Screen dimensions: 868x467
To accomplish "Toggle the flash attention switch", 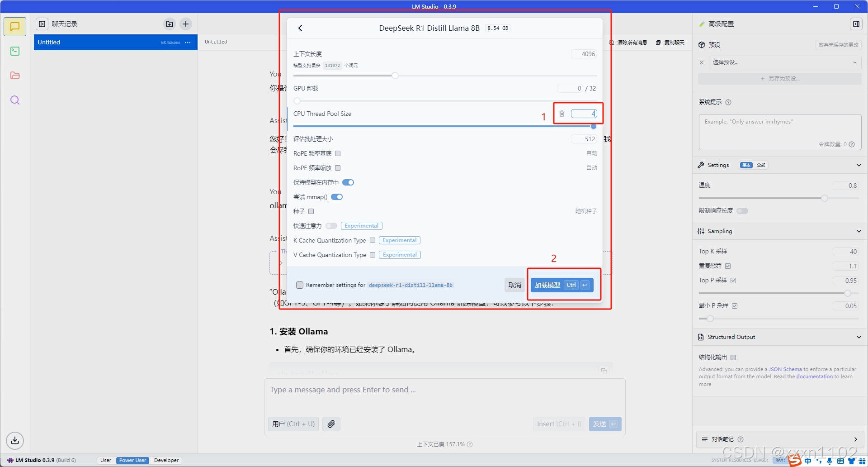I will coord(331,226).
